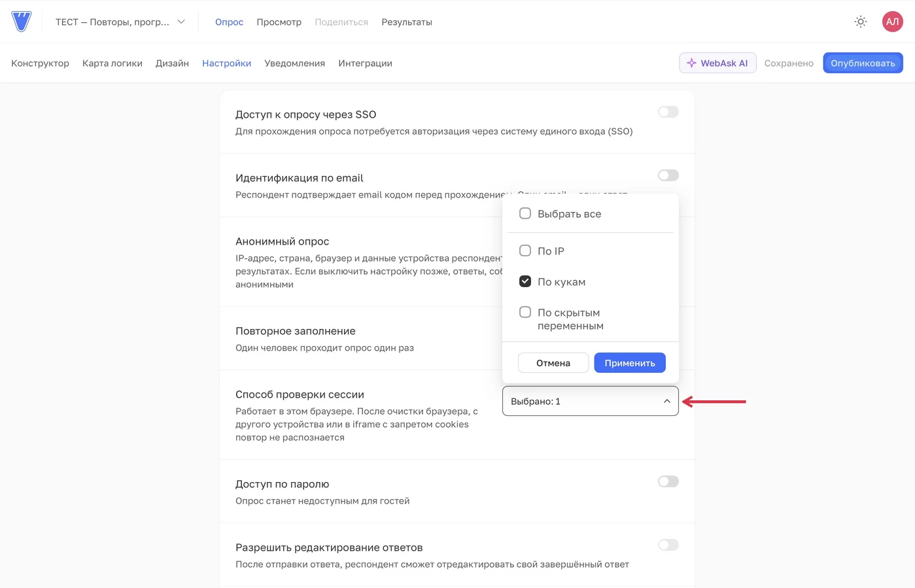
Task: Click the Применить button
Action: click(x=630, y=363)
